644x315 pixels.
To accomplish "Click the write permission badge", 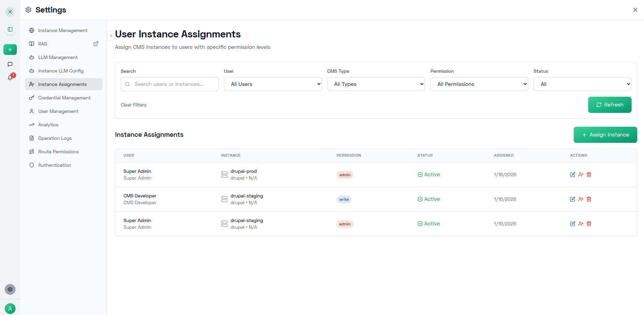I will point(344,199).
